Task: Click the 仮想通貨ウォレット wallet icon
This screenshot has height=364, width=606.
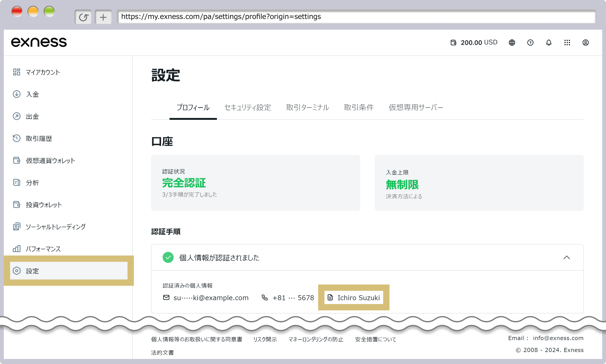Action: tap(17, 161)
